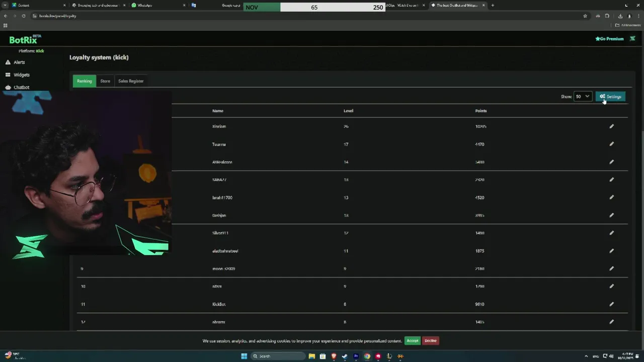Edit the rank 12 user row
This screenshot has width=644, height=362.
pyautogui.click(x=611, y=322)
